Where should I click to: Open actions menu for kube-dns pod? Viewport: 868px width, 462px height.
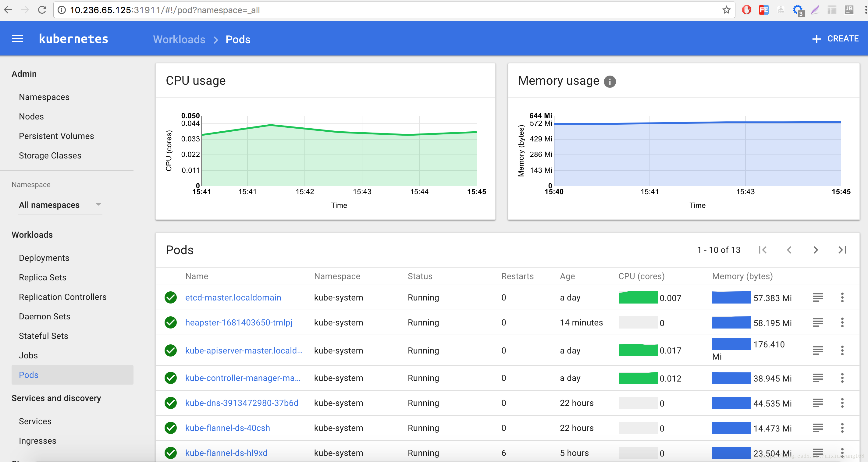842,403
